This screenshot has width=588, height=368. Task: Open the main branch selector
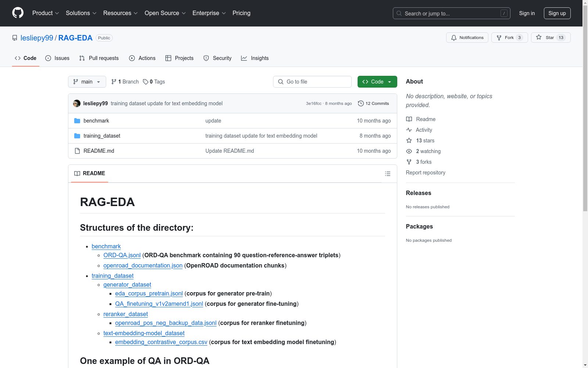[87, 82]
